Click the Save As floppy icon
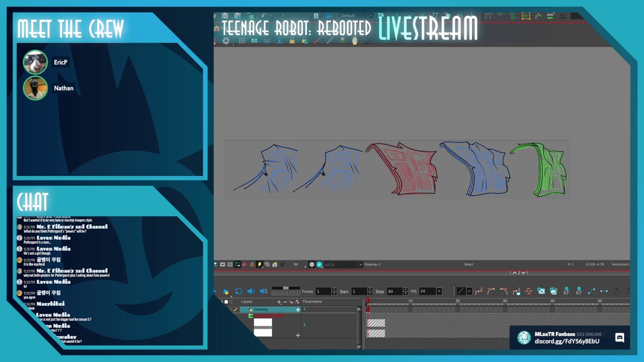 [x=237, y=16]
